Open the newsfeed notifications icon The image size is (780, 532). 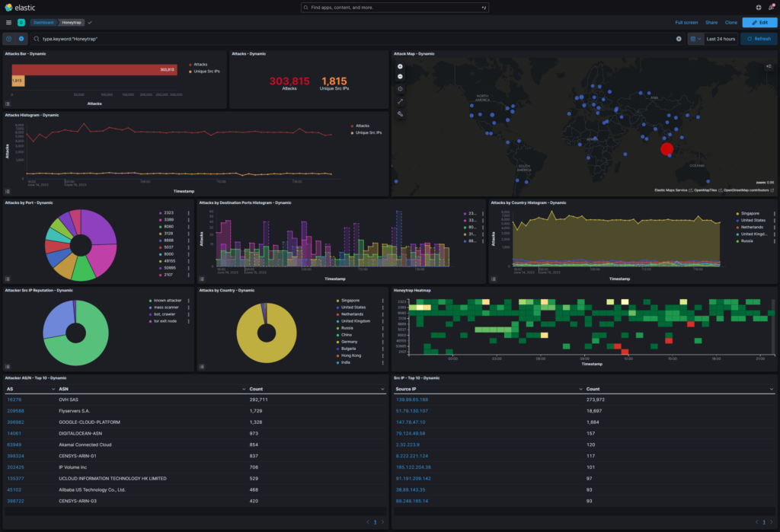click(771, 8)
